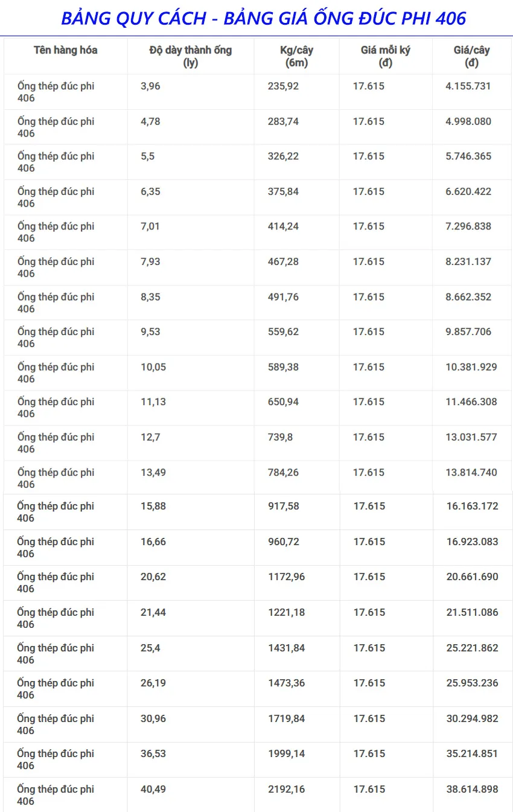
Task: Select the 739,8 weight cell
Action: click(280, 437)
